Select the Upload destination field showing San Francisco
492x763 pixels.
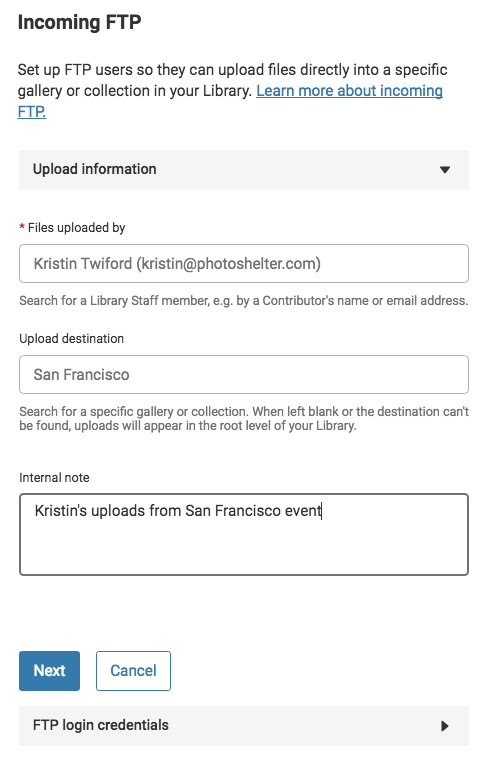coord(244,375)
